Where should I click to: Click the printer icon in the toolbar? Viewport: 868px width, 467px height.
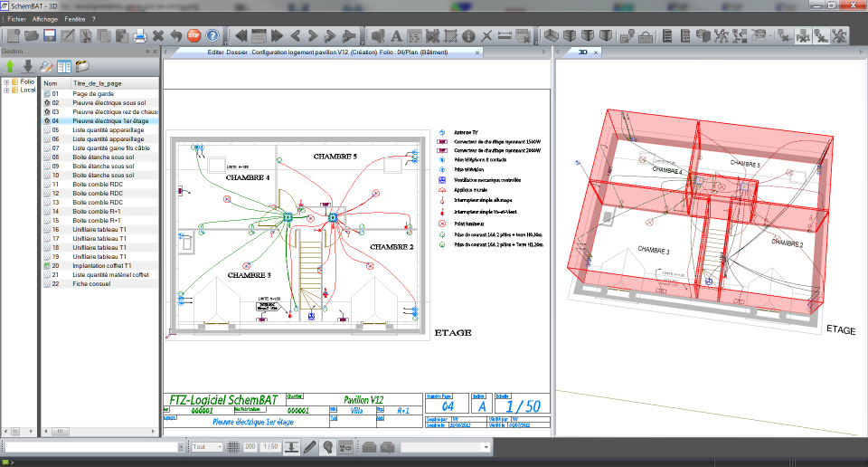pyautogui.click(x=140, y=36)
